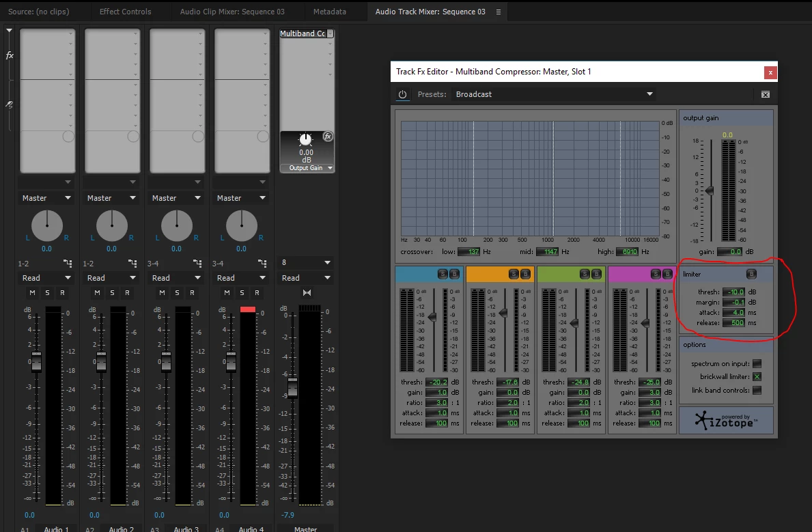The image size is (812, 532).
Task: Bypass the blue band with B
Action: [454, 274]
